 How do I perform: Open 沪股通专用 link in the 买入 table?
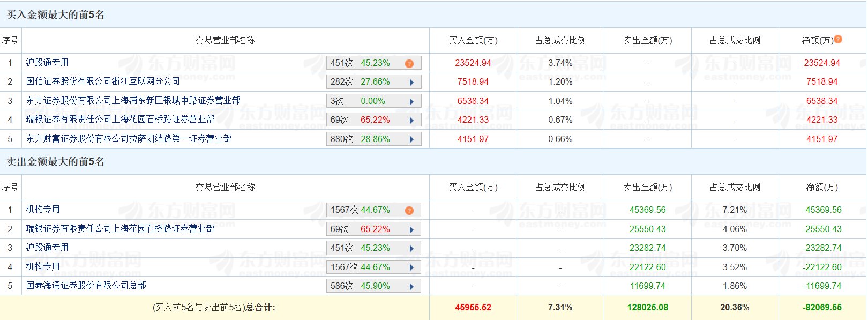pyautogui.click(x=47, y=63)
